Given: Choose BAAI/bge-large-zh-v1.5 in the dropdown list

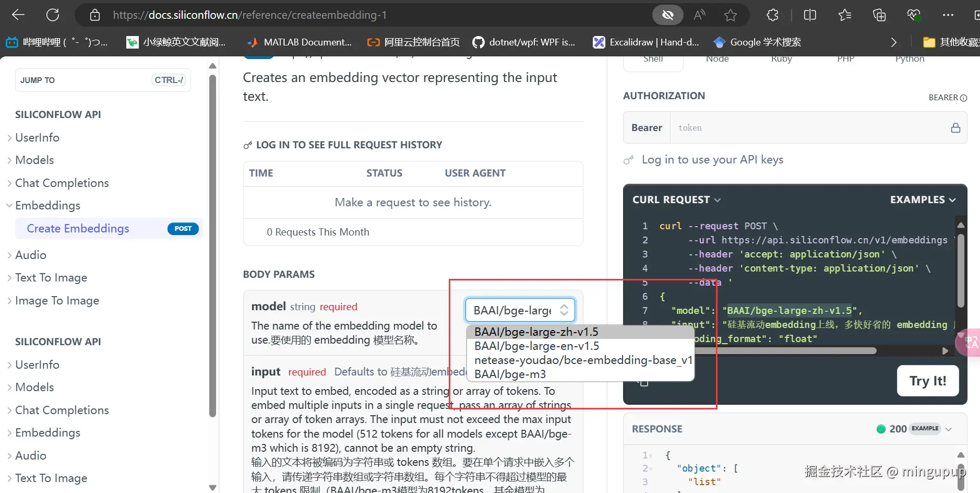Looking at the screenshot, I should coord(580,332).
